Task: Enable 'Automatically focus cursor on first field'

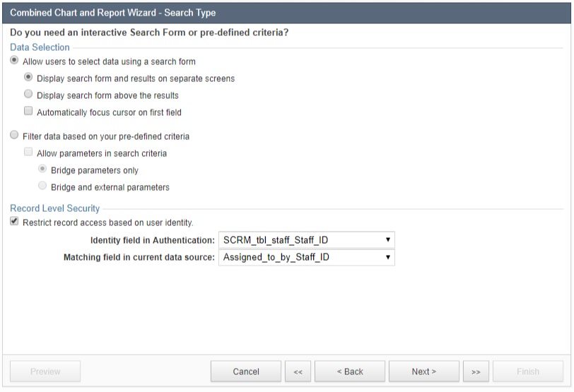Action: (28, 112)
